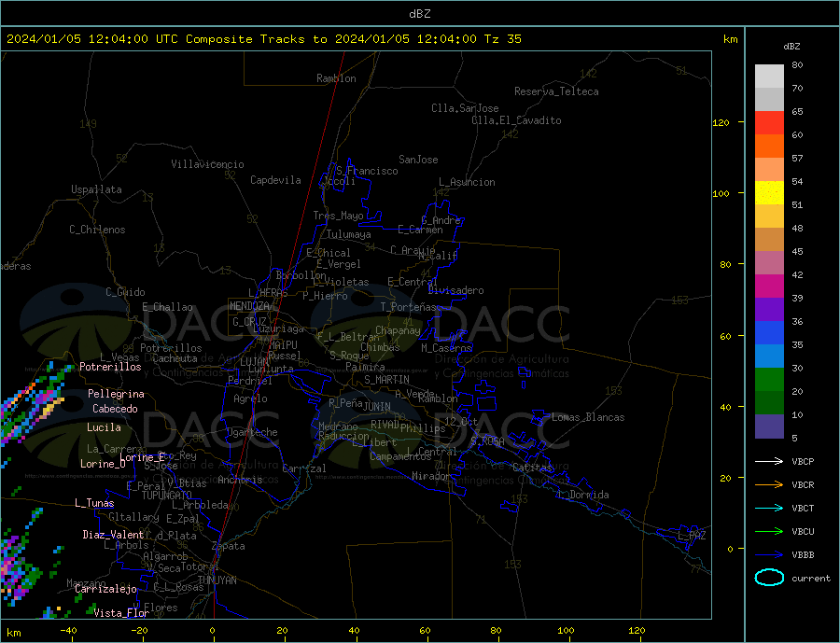This screenshot has width=840, height=643.
Task: Click the 'L_PAZ' map label
Action: (x=693, y=536)
